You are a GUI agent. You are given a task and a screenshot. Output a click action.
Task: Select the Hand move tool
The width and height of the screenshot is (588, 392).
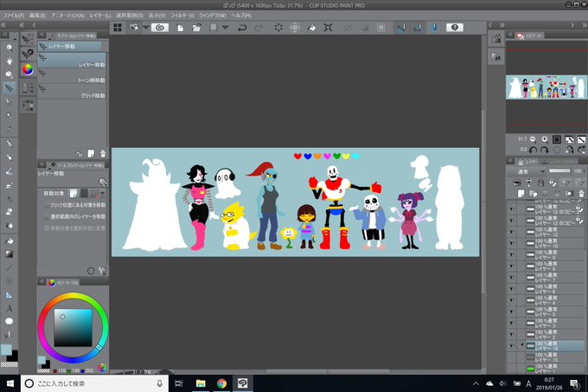click(9, 61)
